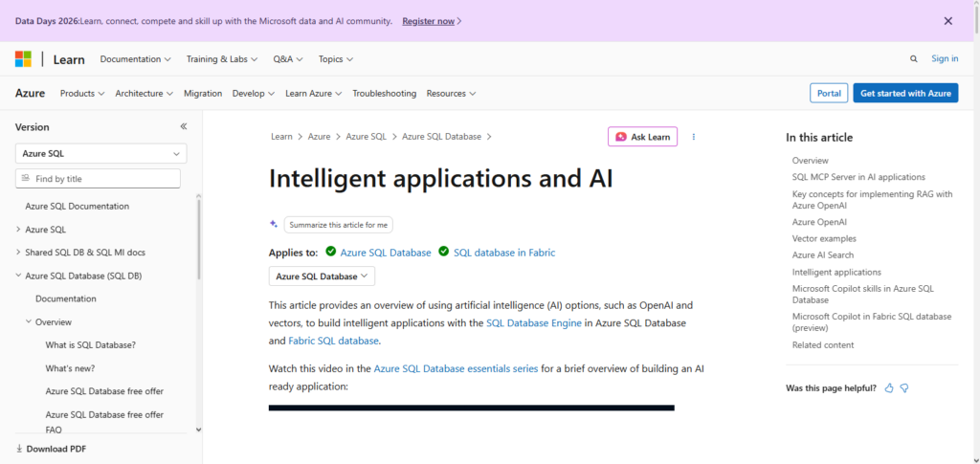Screen dimensions: 980x464
Task: Collapse the table of contents sidebar
Action: point(184,127)
